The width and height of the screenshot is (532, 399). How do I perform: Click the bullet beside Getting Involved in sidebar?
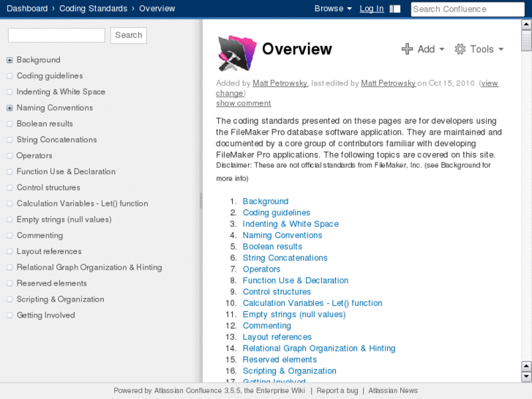click(10, 316)
